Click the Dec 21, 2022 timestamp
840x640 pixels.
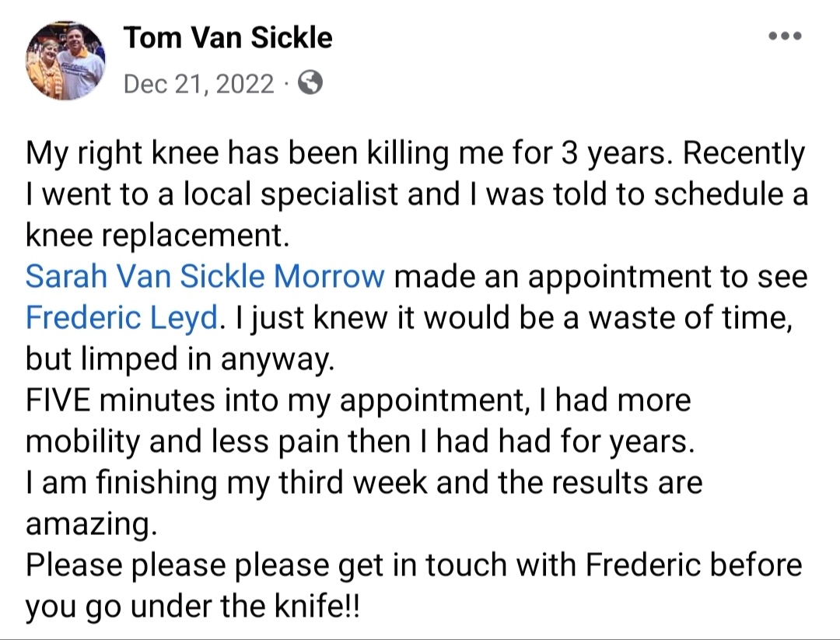[198, 83]
